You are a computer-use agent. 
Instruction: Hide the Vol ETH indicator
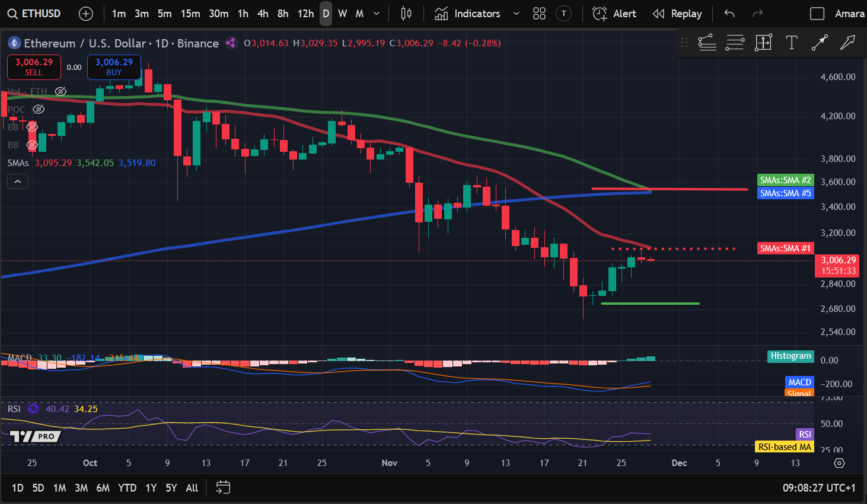coord(60,91)
